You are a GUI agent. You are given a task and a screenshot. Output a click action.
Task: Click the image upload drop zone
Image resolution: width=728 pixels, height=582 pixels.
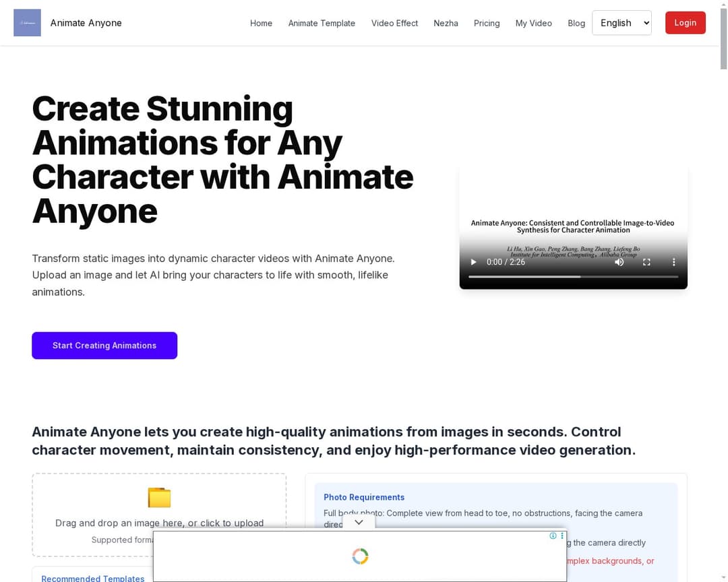[x=159, y=515]
